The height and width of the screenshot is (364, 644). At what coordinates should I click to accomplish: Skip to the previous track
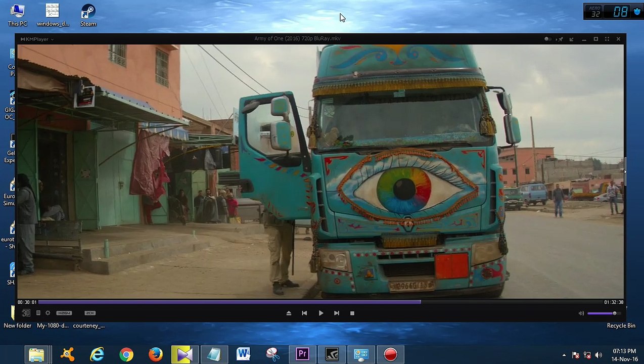tap(304, 313)
